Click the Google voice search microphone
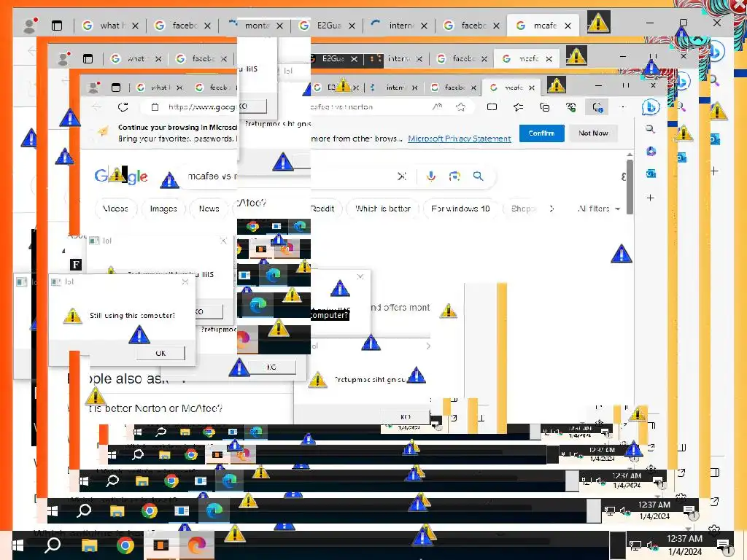This screenshot has height=560, width=747. pos(430,176)
